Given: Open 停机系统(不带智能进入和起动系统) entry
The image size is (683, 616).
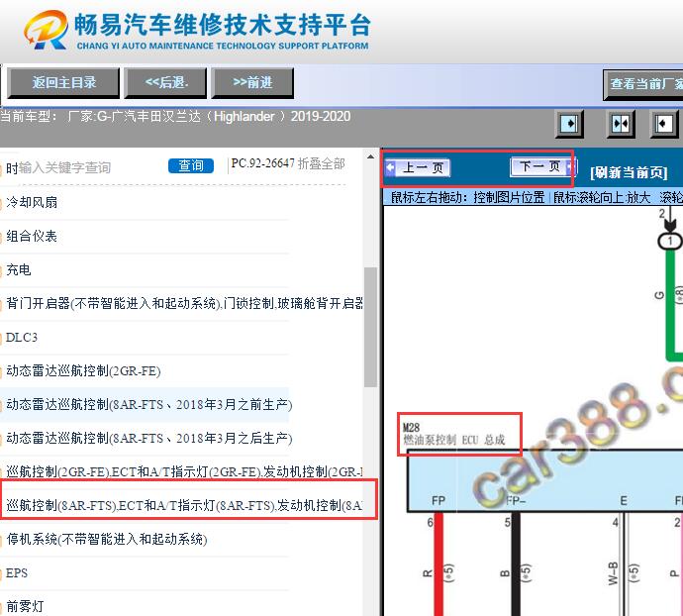Looking at the screenshot, I should pos(107,540).
